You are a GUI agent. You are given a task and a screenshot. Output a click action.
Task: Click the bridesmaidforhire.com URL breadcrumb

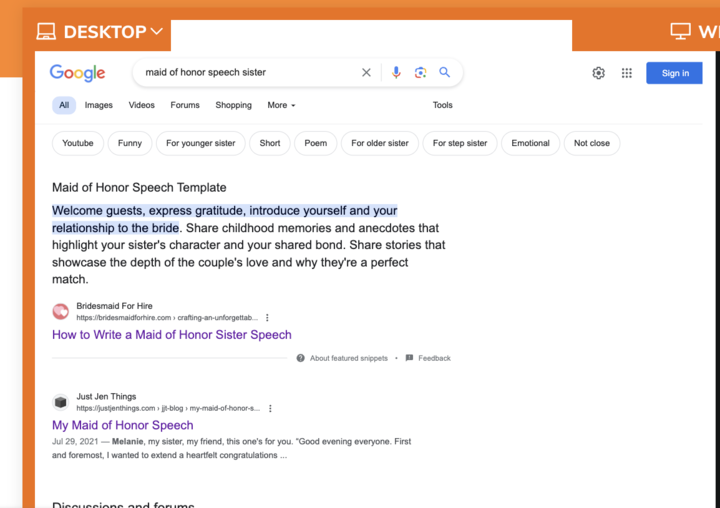(x=167, y=318)
